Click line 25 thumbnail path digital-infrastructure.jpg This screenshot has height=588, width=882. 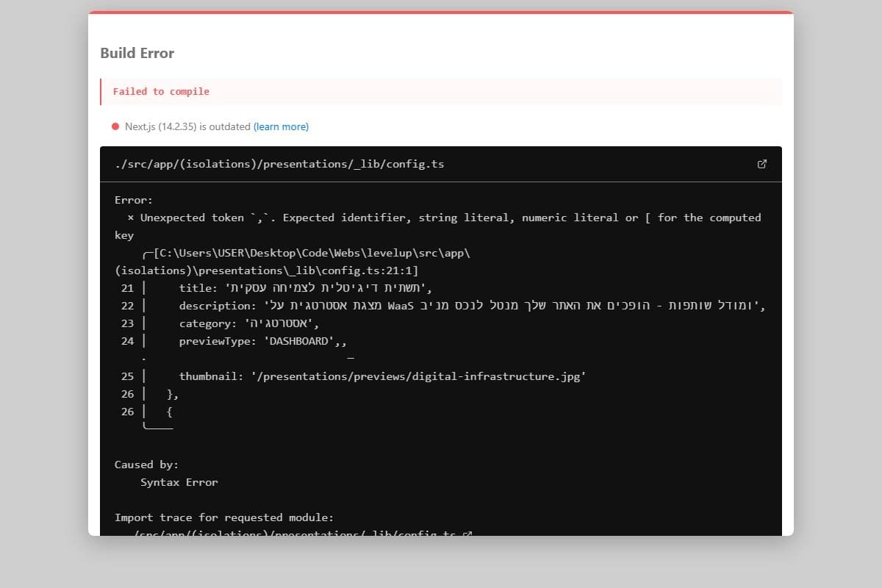tap(354, 376)
